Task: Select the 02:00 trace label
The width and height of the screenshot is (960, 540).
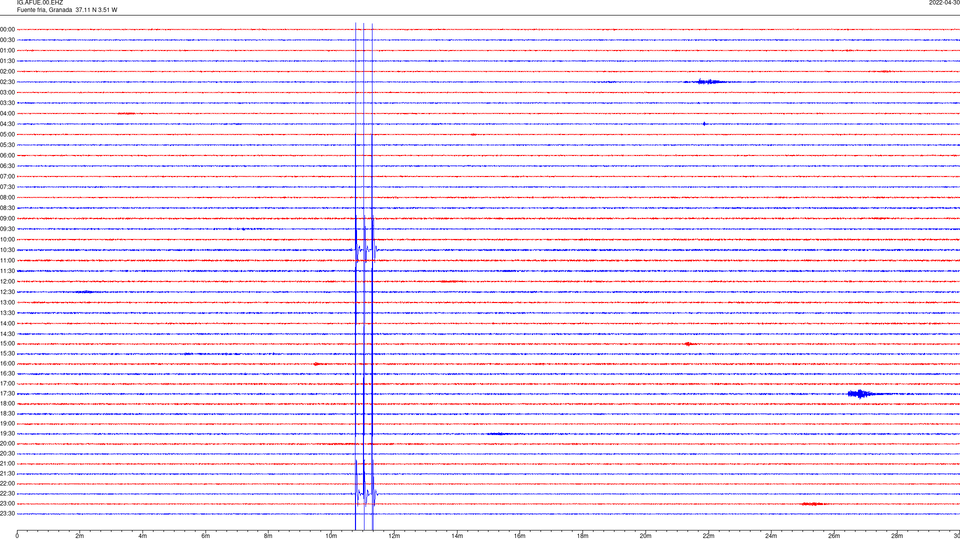Action: [7, 72]
